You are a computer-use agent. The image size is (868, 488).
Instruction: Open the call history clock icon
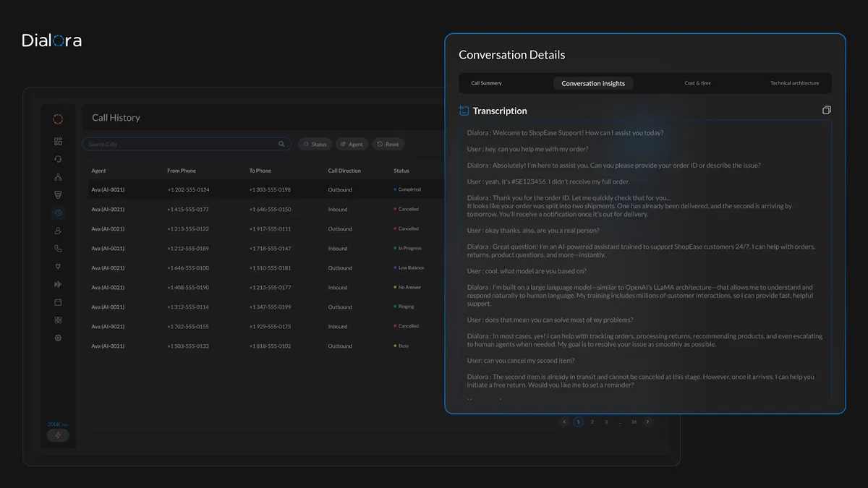coord(58,213)
